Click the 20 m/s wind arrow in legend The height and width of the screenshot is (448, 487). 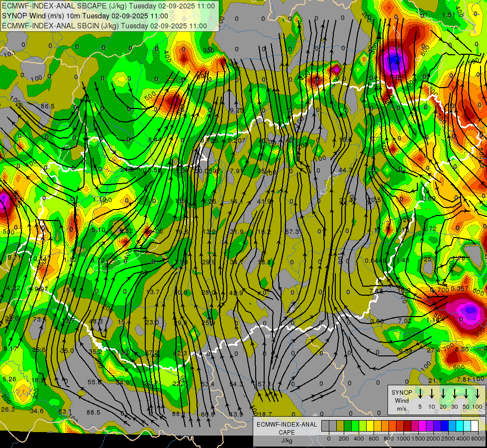click(x=443, y=394)
